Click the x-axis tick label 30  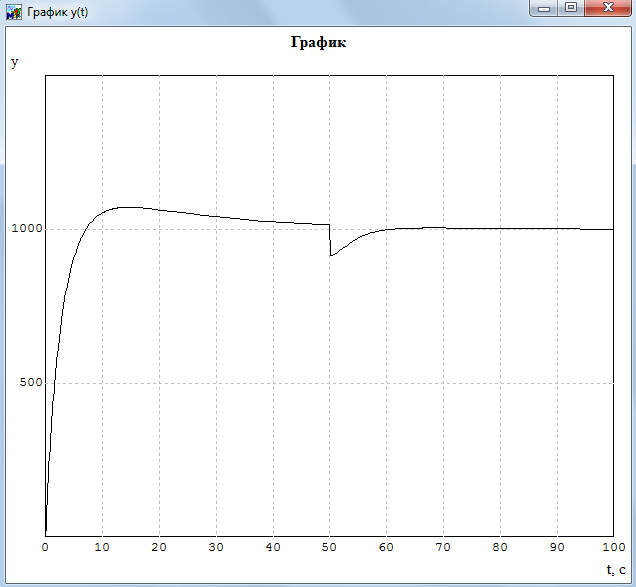(216, 547)
